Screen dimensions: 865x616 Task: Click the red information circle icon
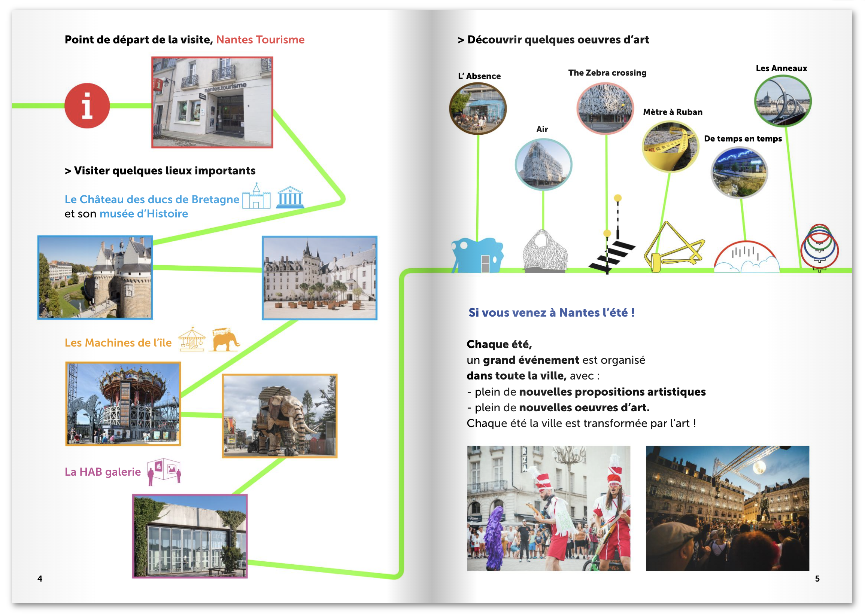tap(87, 106)
